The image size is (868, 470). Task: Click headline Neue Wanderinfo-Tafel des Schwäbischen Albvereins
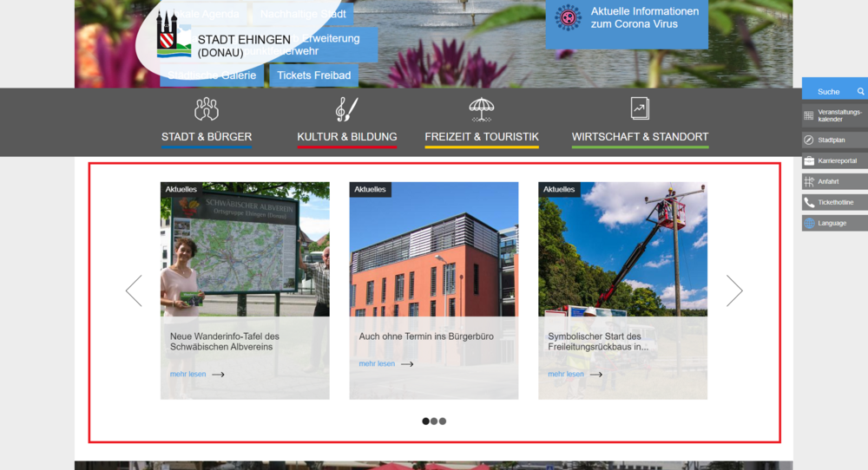[x=224, y=342]
